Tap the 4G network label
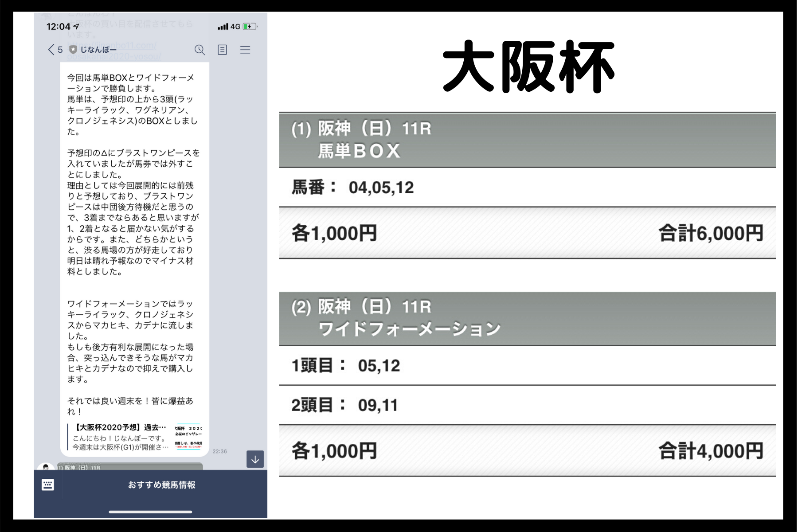798x532 pixels. pos(235,27)
